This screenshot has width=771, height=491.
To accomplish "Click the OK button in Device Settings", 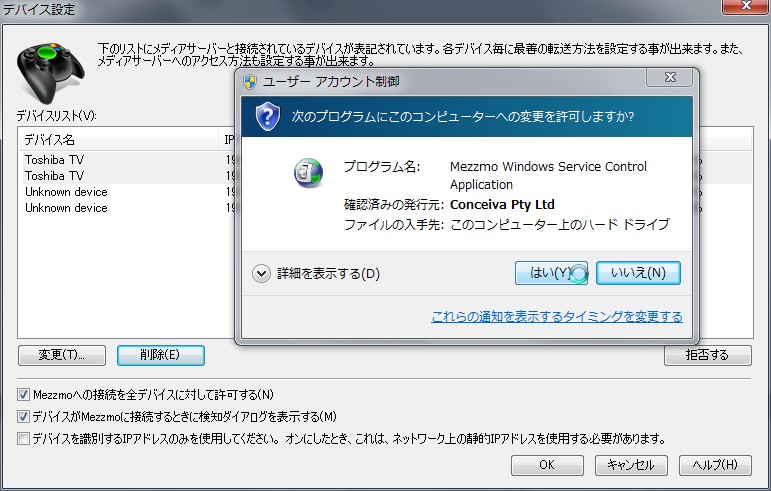I will [547, 465].
